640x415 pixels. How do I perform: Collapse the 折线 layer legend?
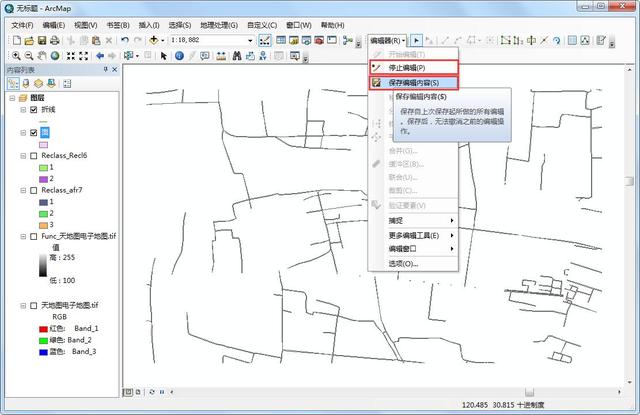(x=23, y=109)
